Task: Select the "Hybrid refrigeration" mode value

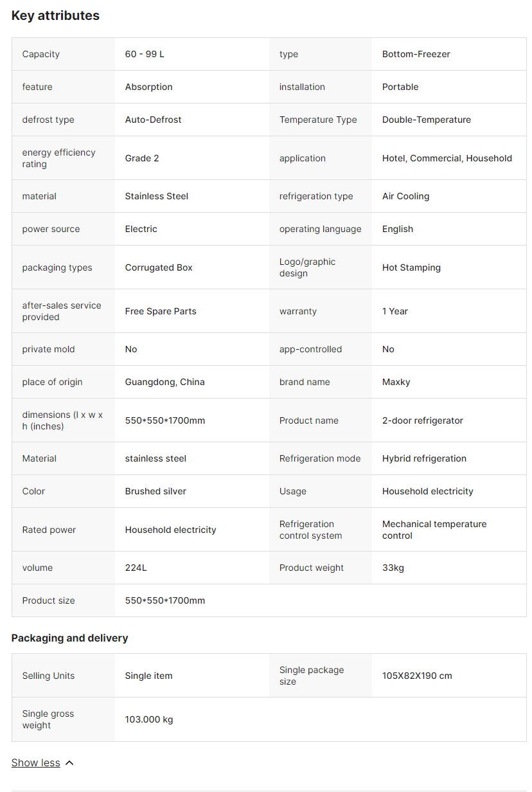Action: 424,458
